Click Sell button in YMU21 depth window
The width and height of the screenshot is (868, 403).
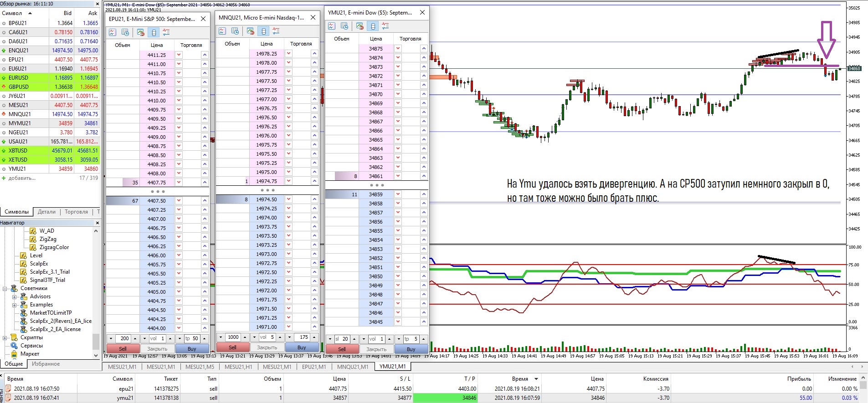342,349
